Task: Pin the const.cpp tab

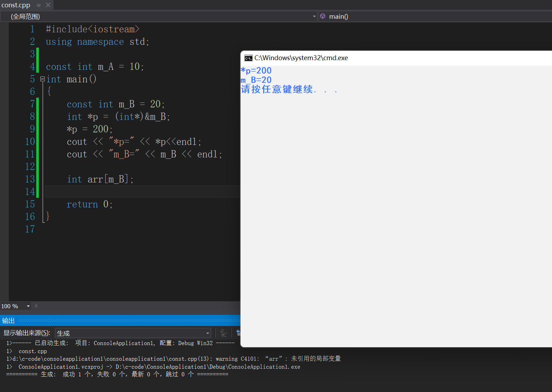Action: click(39, 5)
